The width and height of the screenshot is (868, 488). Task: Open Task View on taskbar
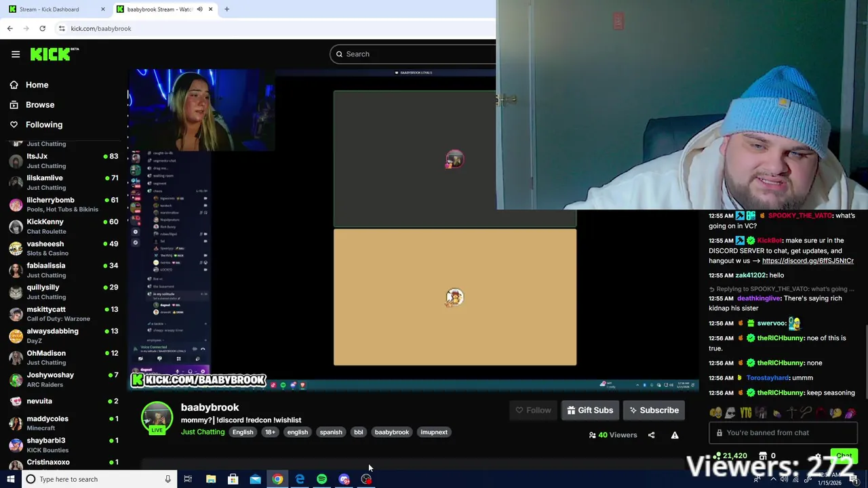click(188, 479)
